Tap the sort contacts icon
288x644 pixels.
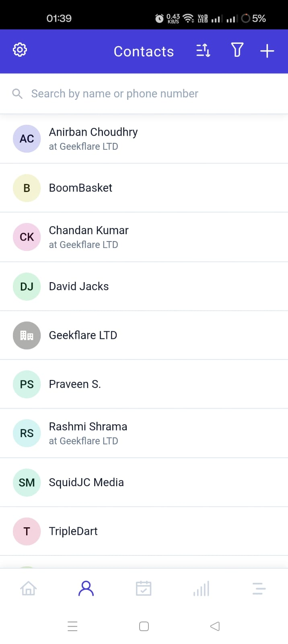(x=203, y=51)
